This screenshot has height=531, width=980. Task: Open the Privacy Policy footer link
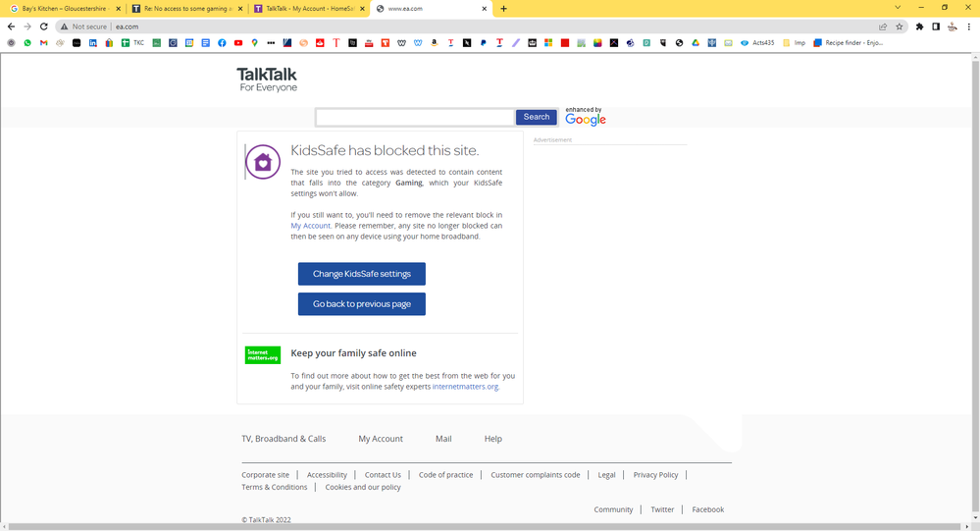[x=655, y=475]
